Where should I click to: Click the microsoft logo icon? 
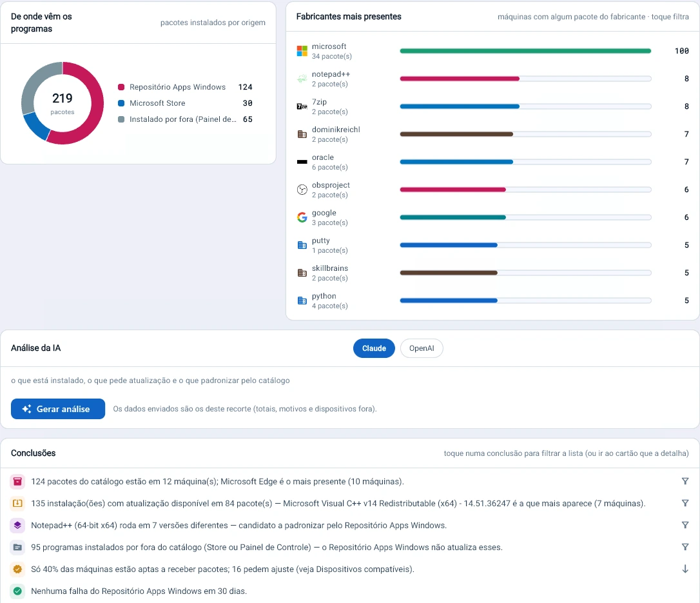(302, 51)
